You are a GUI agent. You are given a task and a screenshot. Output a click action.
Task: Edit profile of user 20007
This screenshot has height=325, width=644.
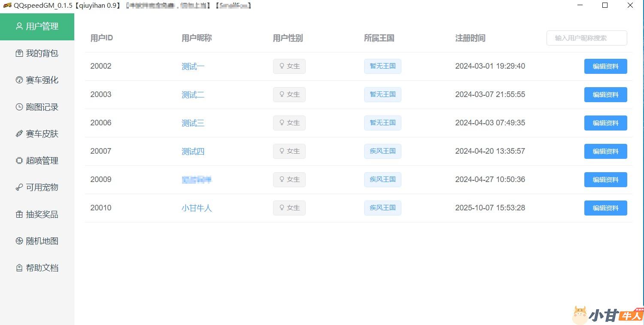605,151
